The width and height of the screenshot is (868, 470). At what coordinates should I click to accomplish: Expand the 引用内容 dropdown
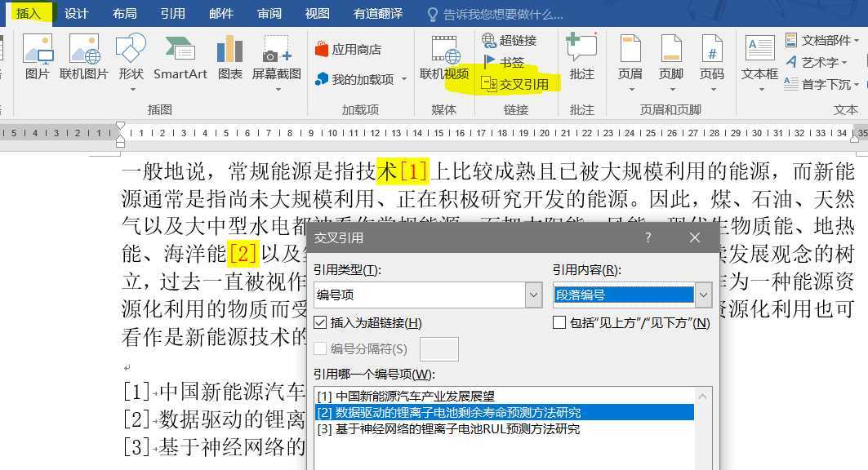(x=703, y=295)
